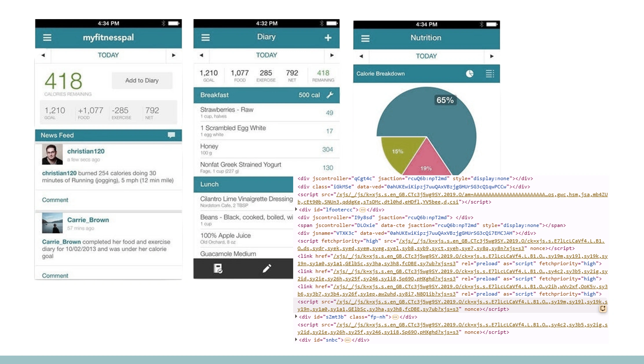Open the Diary screen hamburger menu
Image resolution: width=644 pixels, height=364 pixels.
pyautogui.click(x=205, y=37)
